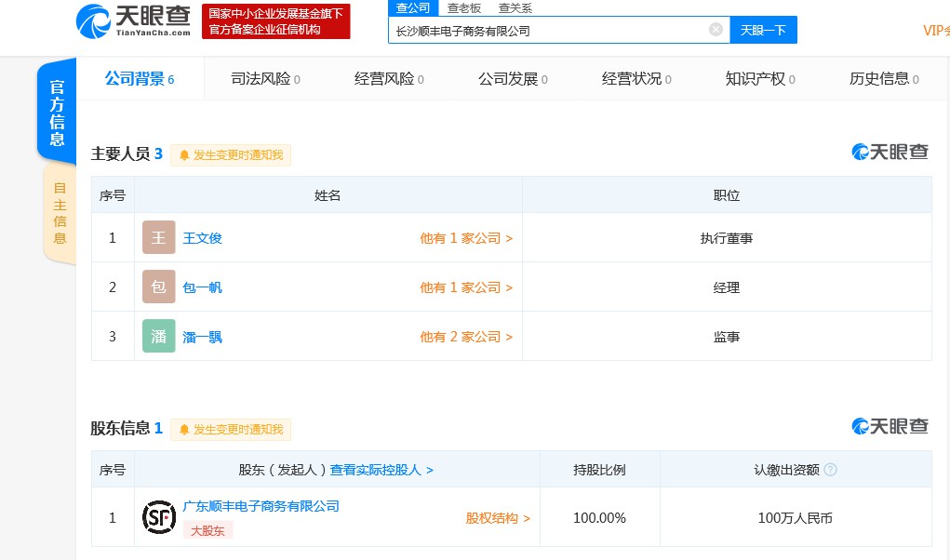Click 发生变更时通知我 beside 主要人员

pyautogui.click(x=231, y=155)
